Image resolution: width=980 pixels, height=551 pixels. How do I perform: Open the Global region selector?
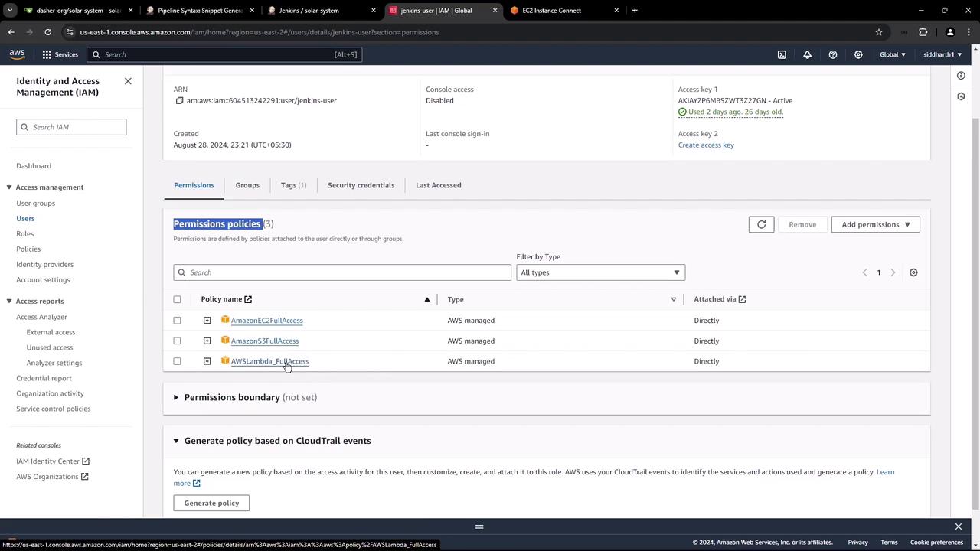coord(893,54)
